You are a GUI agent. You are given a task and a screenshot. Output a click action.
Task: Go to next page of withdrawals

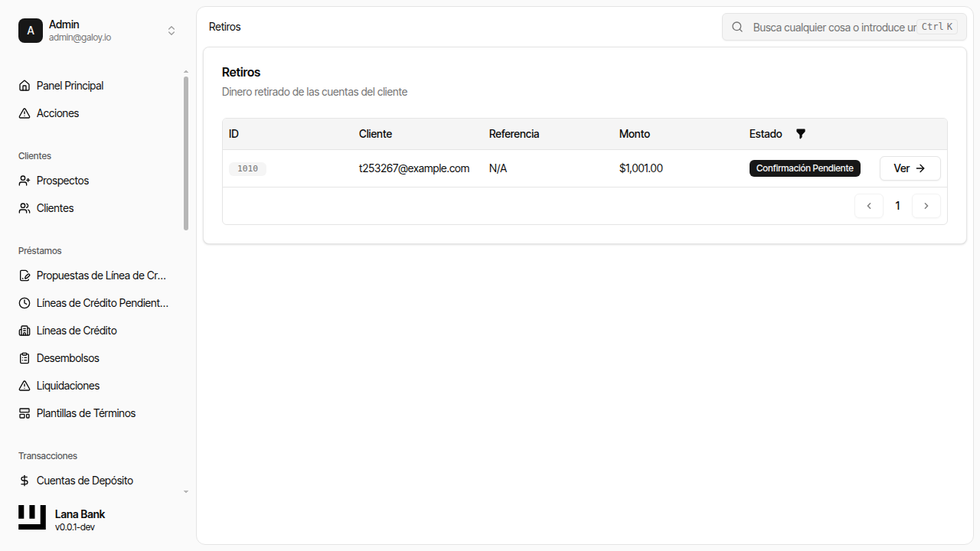[x=926, y=206]
